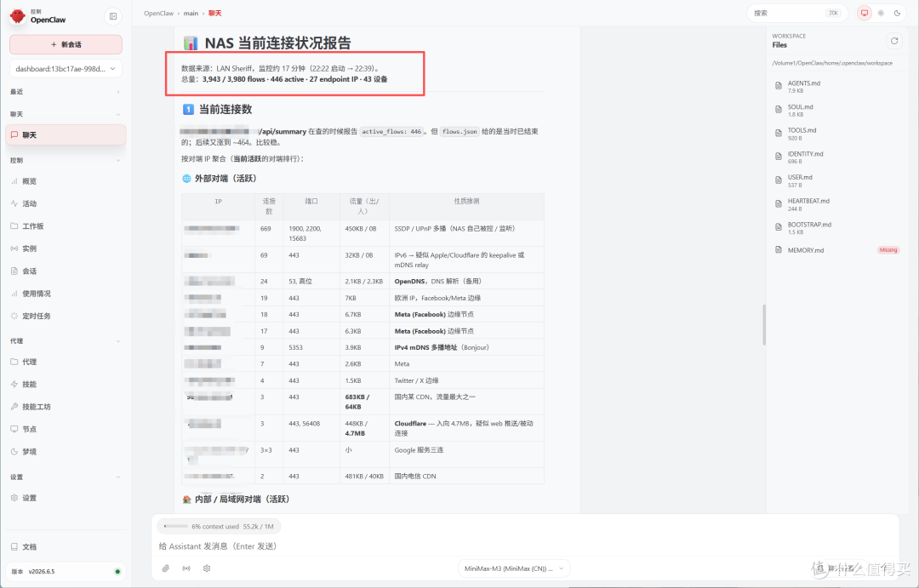Click the active_flows: 446 code text
Image resolution: width=919 pixels, height=588 pixels.
391,132
